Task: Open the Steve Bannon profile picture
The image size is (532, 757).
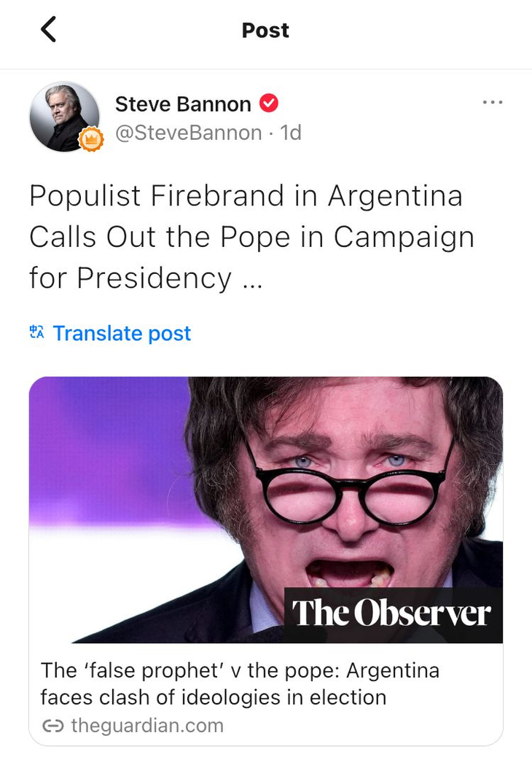Action: [63, 116]
